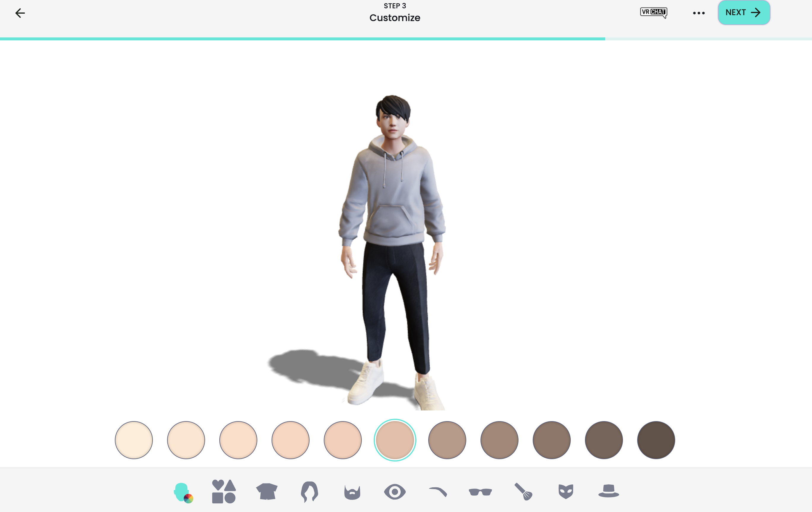812x512 pixels.
Task: Select the eye customization icon
Action: pos(394,492)
